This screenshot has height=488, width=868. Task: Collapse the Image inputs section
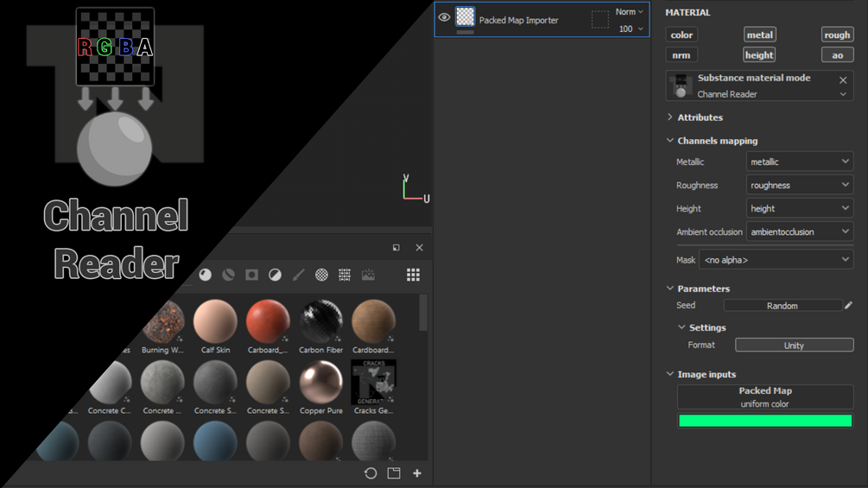tap(670, 374)
